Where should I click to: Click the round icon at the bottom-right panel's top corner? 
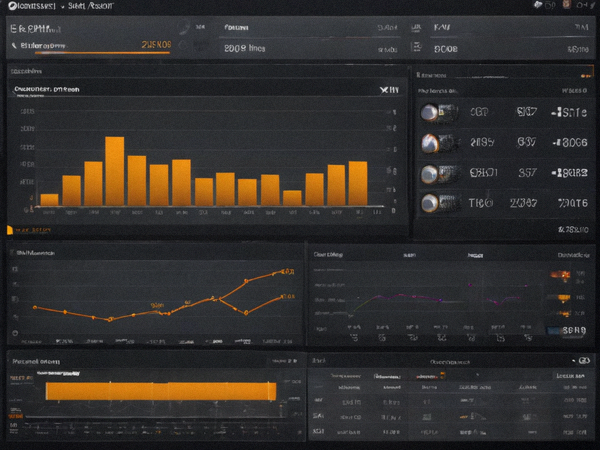pos(584,360)
